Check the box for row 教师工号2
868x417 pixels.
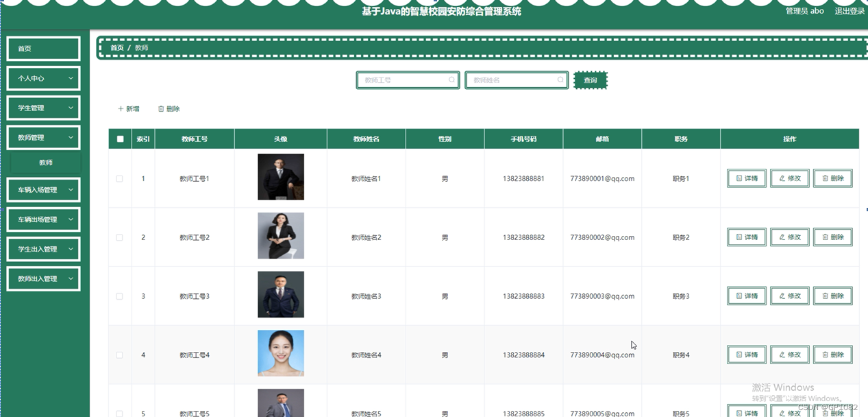point(119,238)
